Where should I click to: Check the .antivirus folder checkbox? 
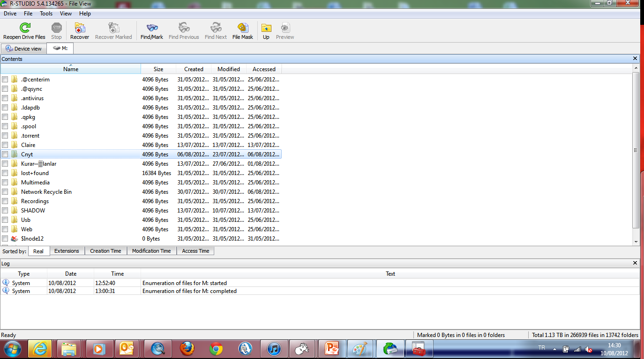point(5,98)
